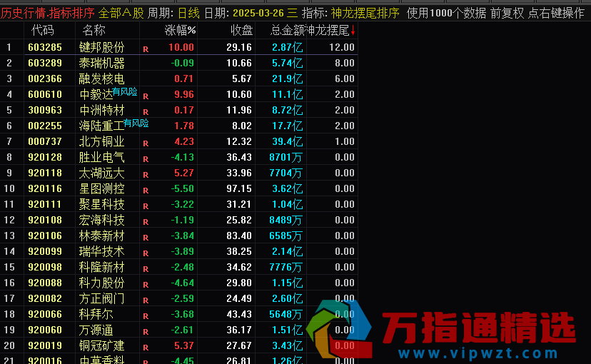
Task: Select stock name 科隆新材
Action: 102,268
